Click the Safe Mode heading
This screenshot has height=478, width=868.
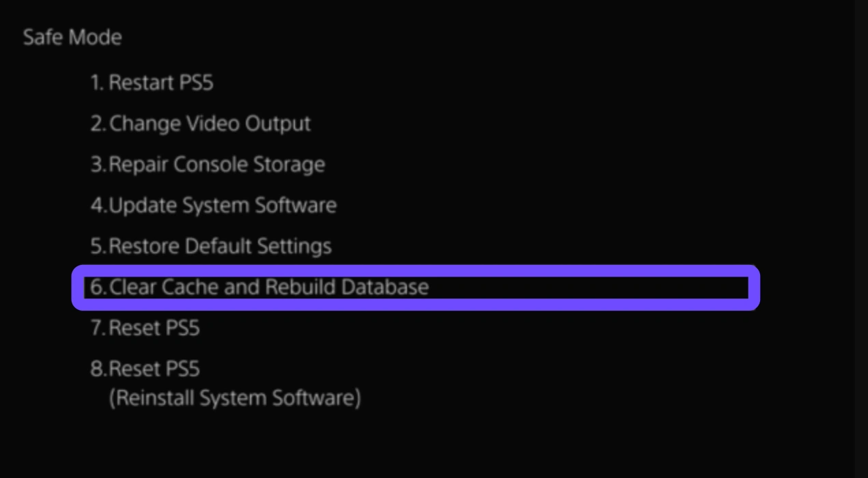click(72, 37)
